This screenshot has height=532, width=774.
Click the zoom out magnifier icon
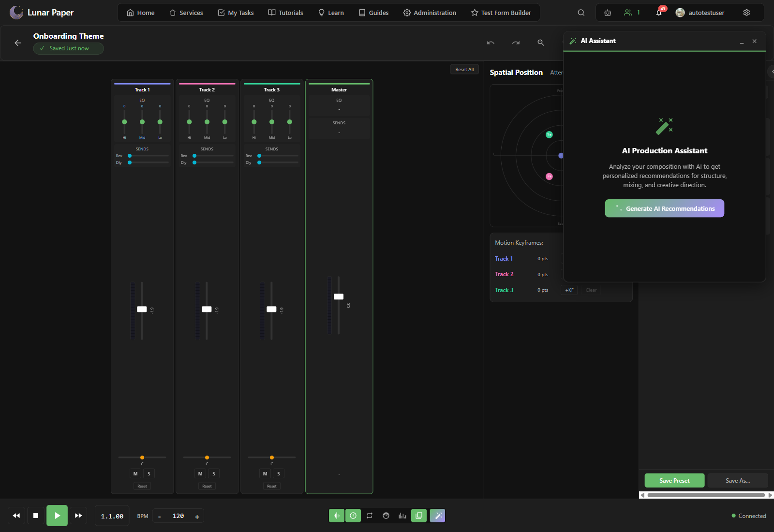coord(541,43)
